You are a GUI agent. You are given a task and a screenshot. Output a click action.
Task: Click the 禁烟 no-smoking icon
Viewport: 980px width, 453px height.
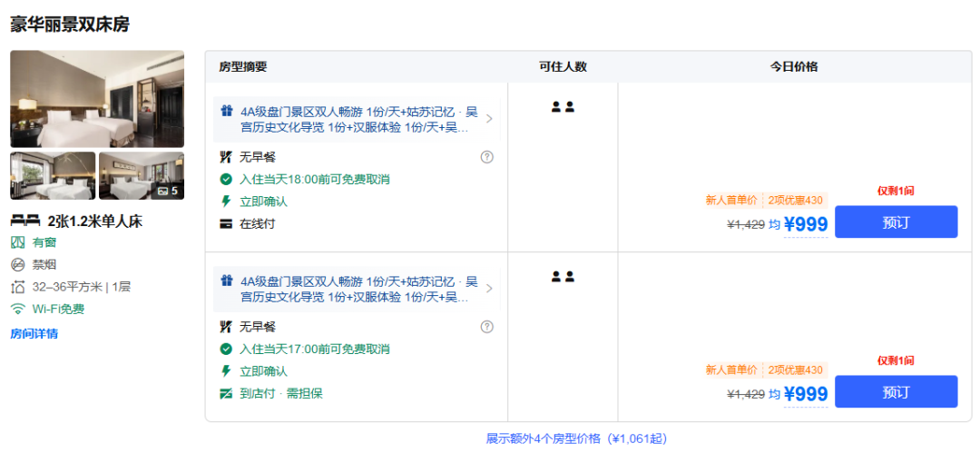(x=17, y=264)
